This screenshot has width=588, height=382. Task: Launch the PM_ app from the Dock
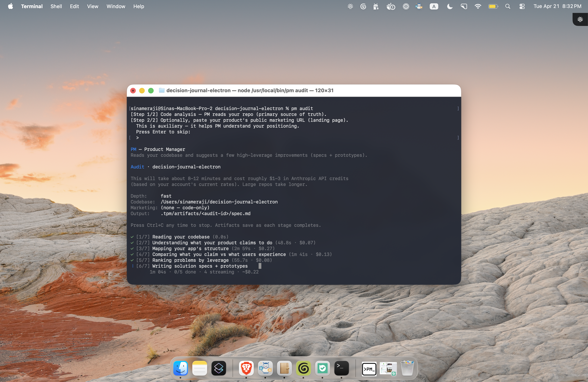369,369
